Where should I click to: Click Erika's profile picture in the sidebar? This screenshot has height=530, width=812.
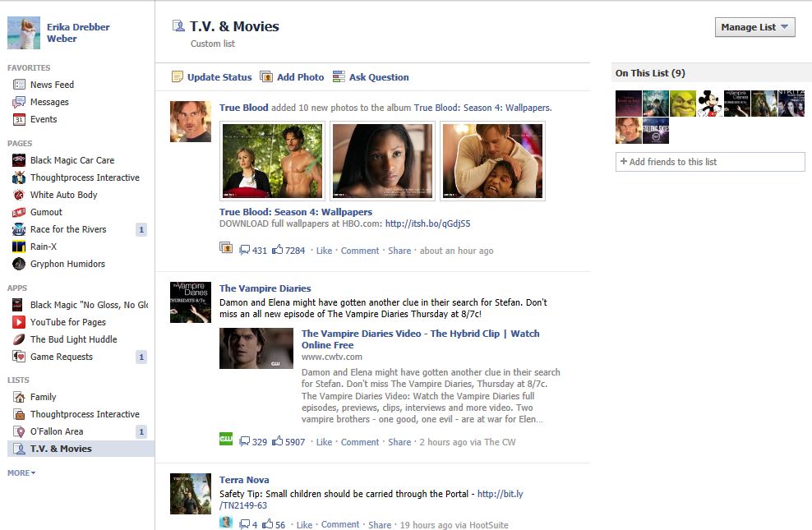tap(24, 33)
